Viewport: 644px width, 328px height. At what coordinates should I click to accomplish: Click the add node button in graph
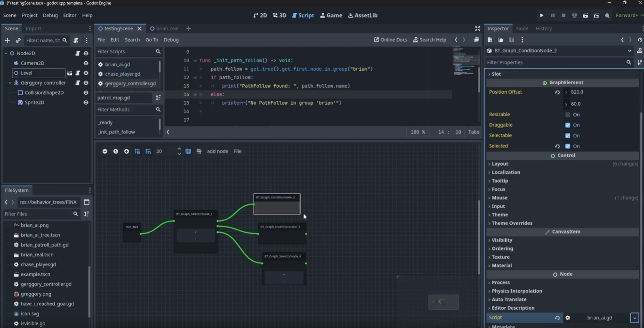click(x=217, y=151)
